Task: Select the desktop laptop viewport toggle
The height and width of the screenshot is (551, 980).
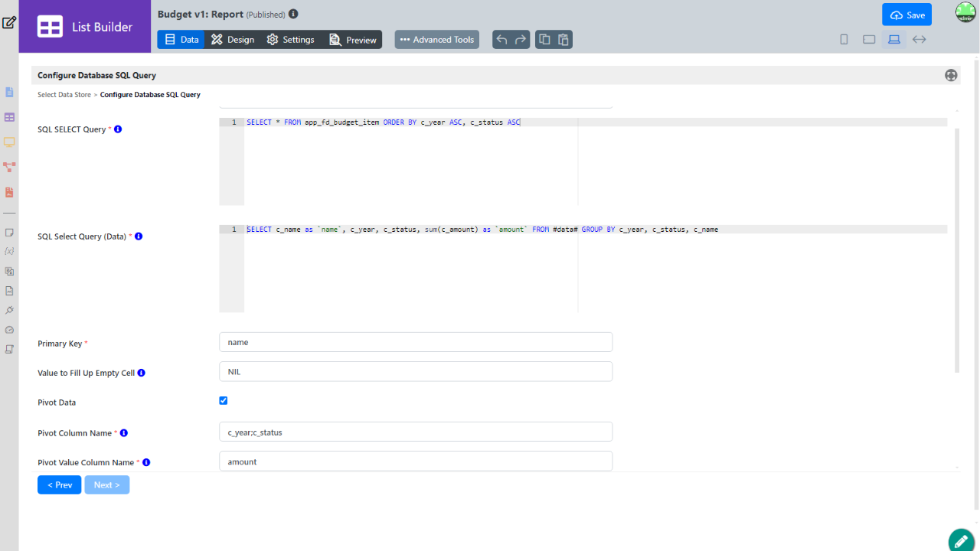Action: [893, 40]
